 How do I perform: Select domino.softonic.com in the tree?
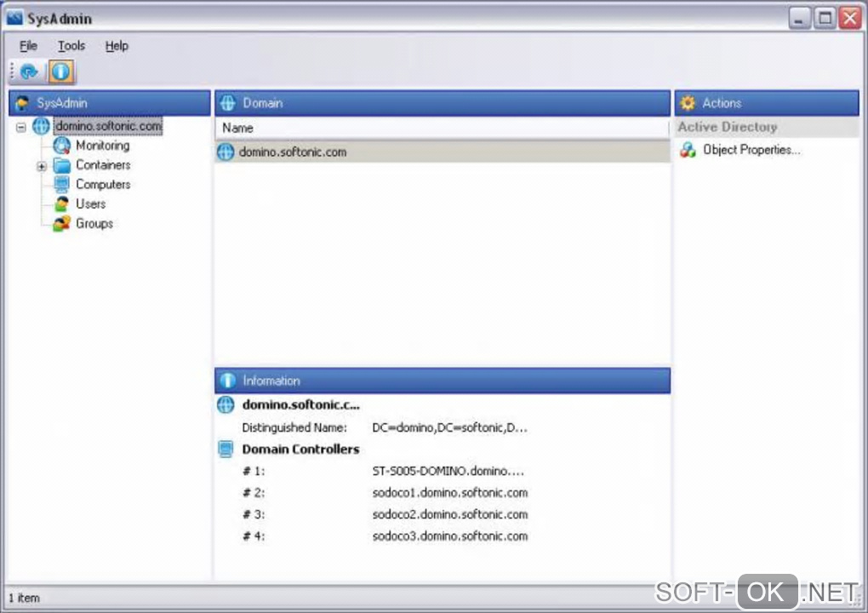tap(109, 126)
